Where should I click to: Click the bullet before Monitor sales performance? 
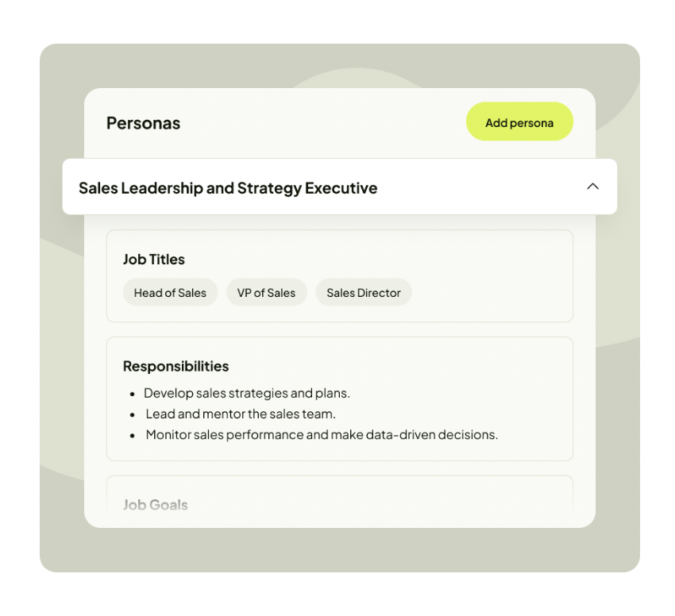point(132,435)
